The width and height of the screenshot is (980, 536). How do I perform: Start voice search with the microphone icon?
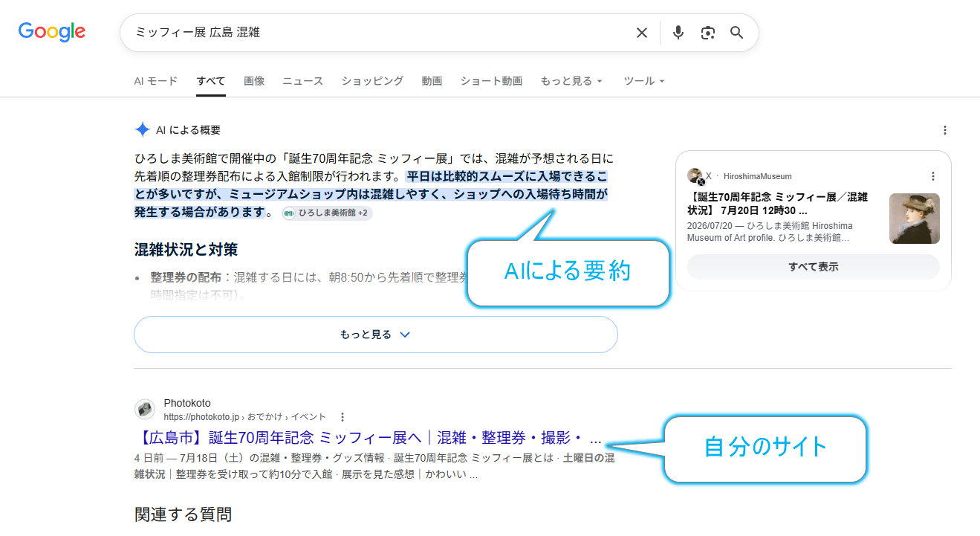[678, 33]
